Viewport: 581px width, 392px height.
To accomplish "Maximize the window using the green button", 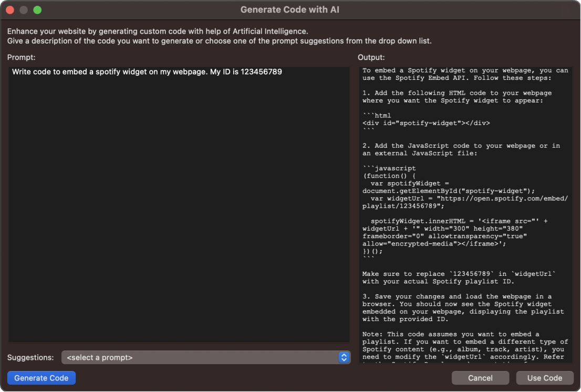I will coord(37,10).
